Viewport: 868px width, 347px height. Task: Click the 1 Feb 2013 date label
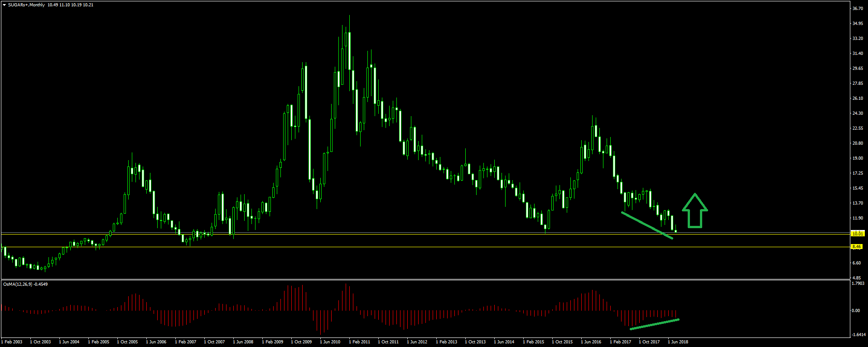[x=447, y=342]
